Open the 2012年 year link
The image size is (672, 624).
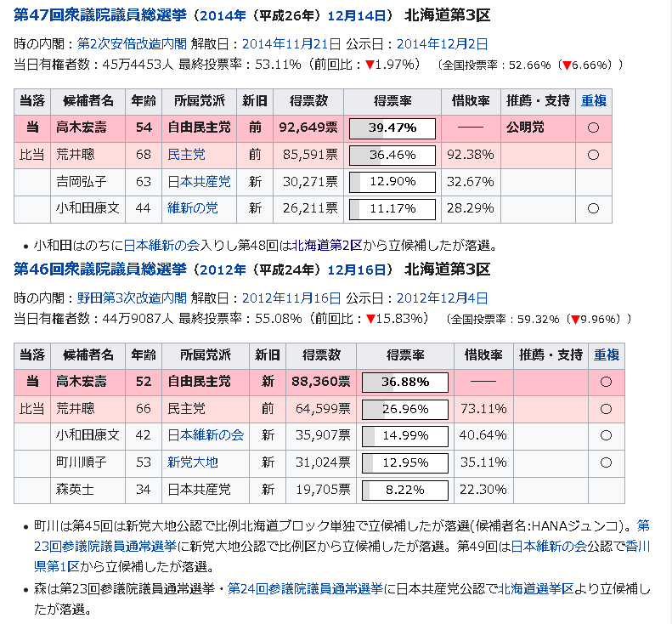pyautogui.click(x=223, y=269)
